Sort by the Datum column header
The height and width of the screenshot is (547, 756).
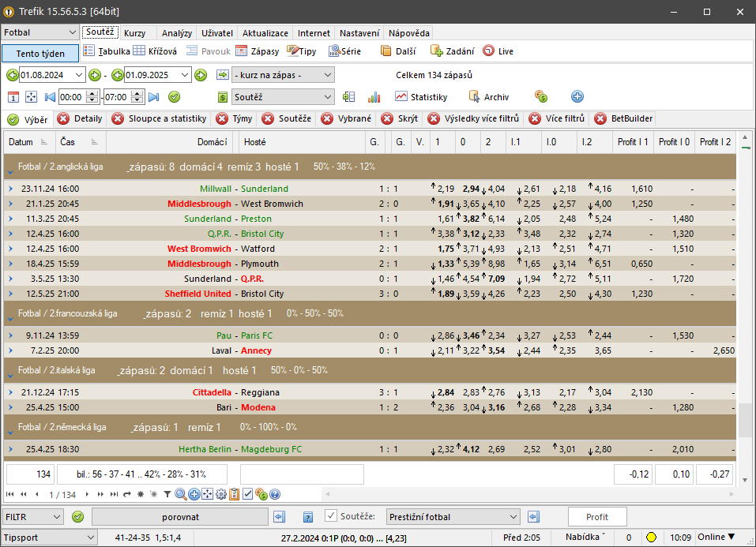(28, 142)
